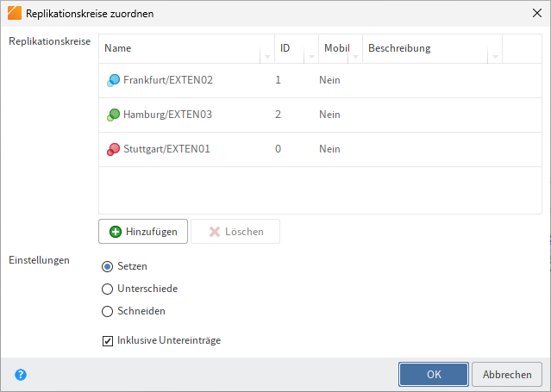
Task: Cancel the dialog with Abbrechen
Action: [x=507, y=375]
